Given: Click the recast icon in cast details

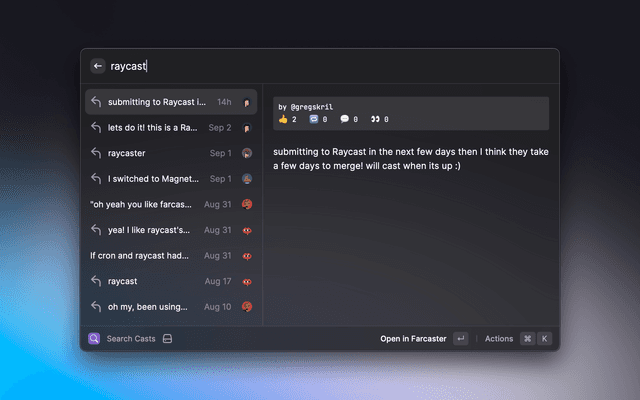Looking at the screenshot, I should click(x=314, y=119).
